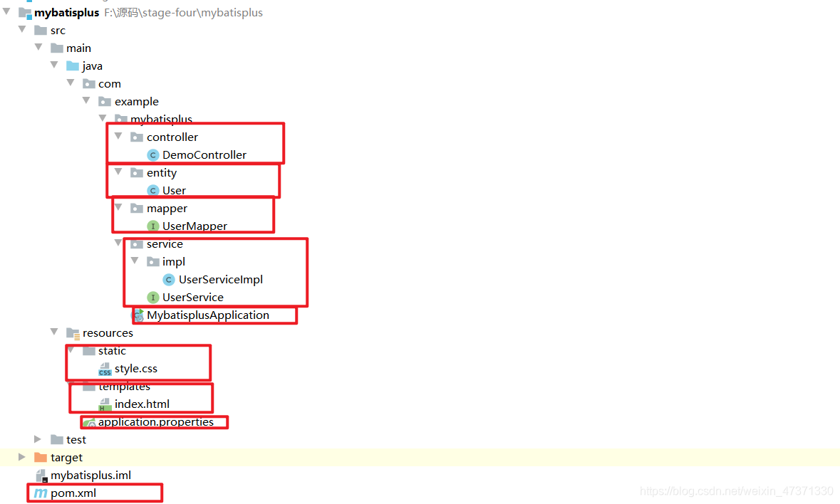Select the example package label

click(137, 102)
